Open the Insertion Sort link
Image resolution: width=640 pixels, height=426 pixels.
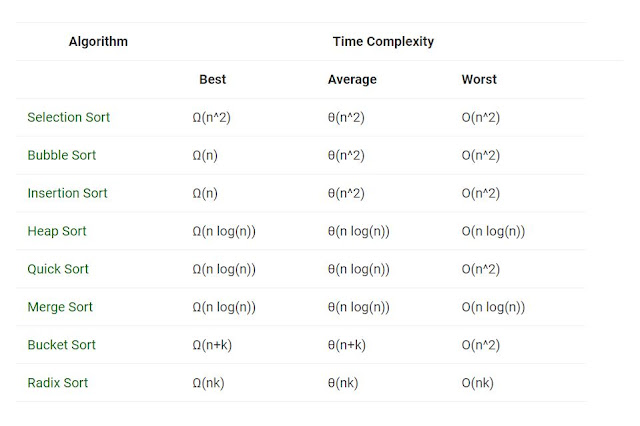tap(67, 193)
